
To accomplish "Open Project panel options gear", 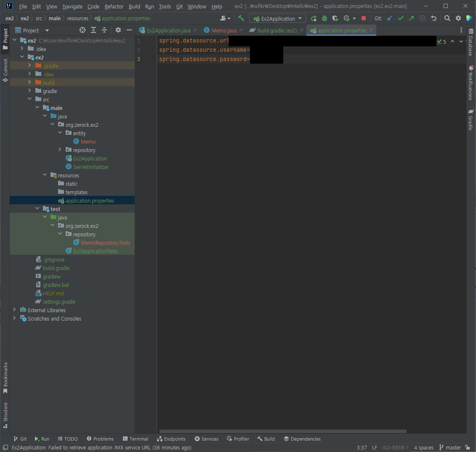I will [x=118, y=30].
